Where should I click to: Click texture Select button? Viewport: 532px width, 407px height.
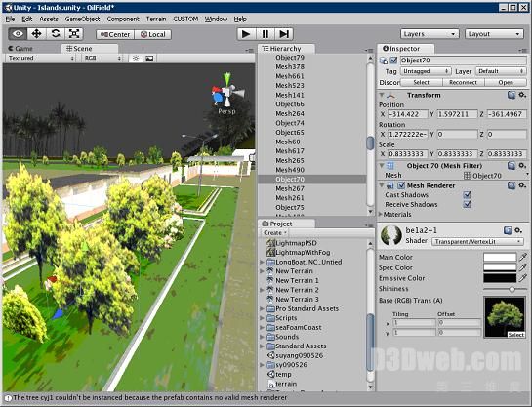coord(516,335)
